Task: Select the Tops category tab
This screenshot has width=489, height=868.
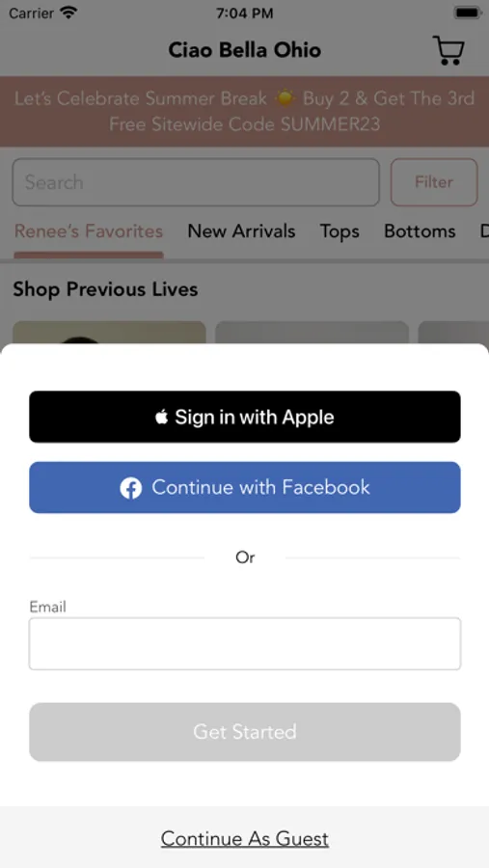Action: point(340,231)
